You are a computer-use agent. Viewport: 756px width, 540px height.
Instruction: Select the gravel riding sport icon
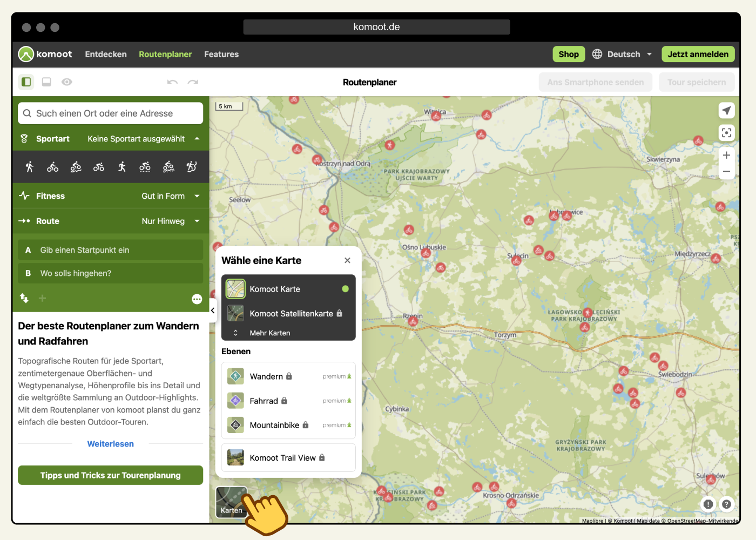(145, 167)
